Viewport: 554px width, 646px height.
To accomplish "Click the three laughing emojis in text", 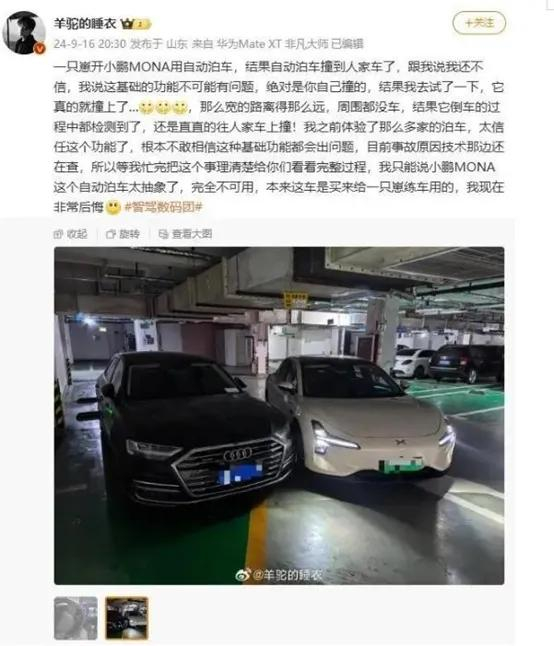I will pos(164,108).
